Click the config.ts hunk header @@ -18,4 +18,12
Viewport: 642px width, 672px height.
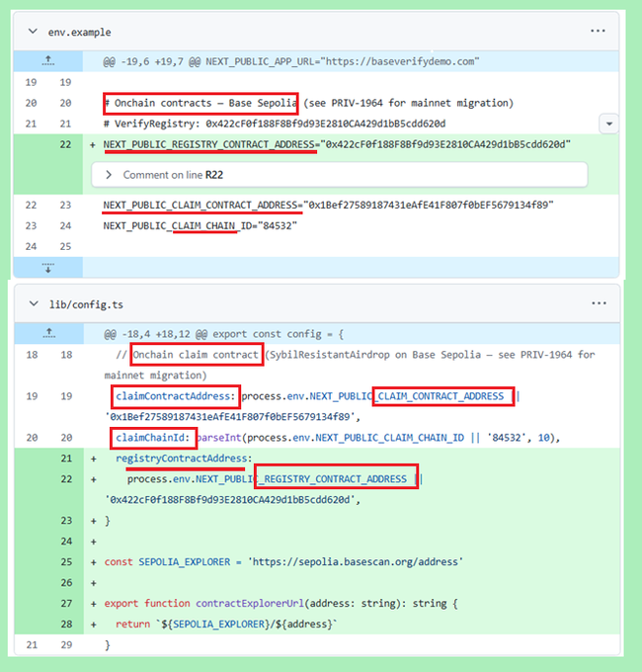click(x=223, y=334)
